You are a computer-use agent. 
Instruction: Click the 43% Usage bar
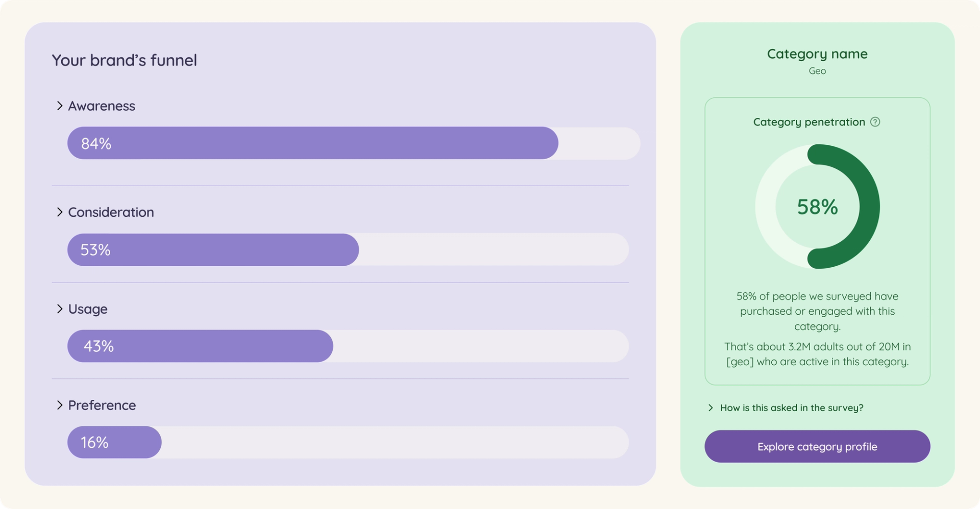point(348,346)
